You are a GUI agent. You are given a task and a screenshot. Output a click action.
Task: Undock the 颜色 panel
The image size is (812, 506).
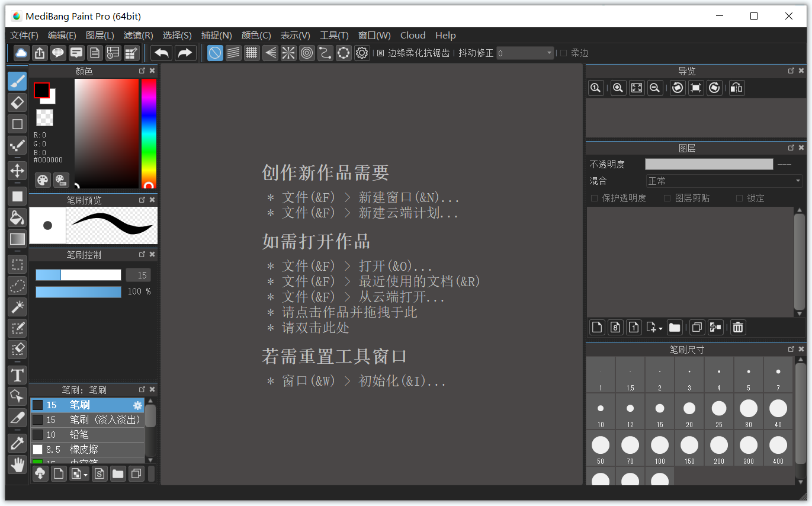(142, 71)
